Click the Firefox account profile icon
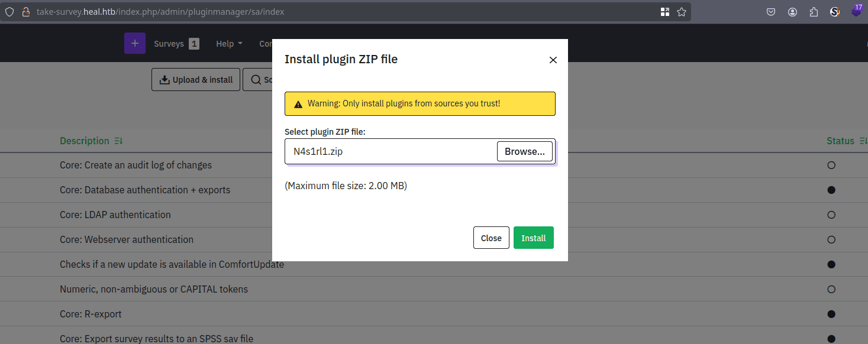The image size is (868, 344). tap(792, 12)
